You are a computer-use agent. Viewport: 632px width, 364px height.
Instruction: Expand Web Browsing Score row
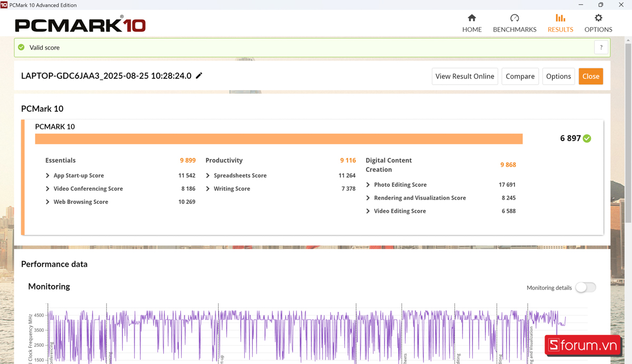click(x=47, y=202)
